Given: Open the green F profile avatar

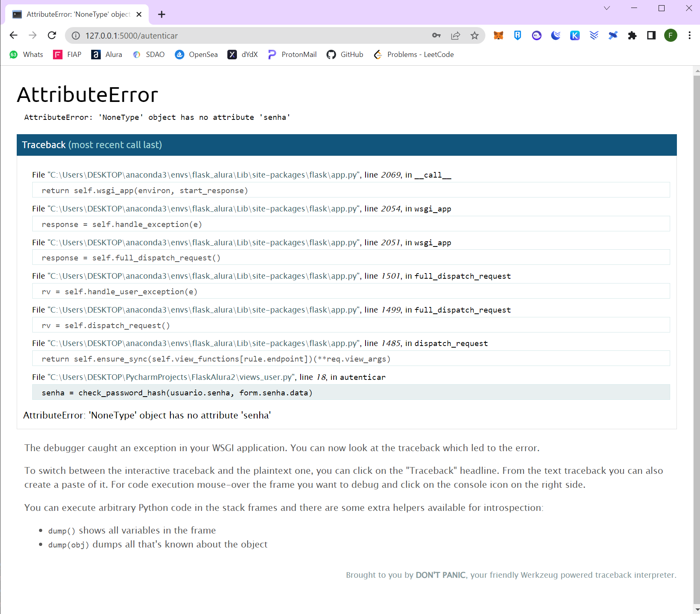Looking at the screenshot, I should pyautogui.click(x=671, y=35).
